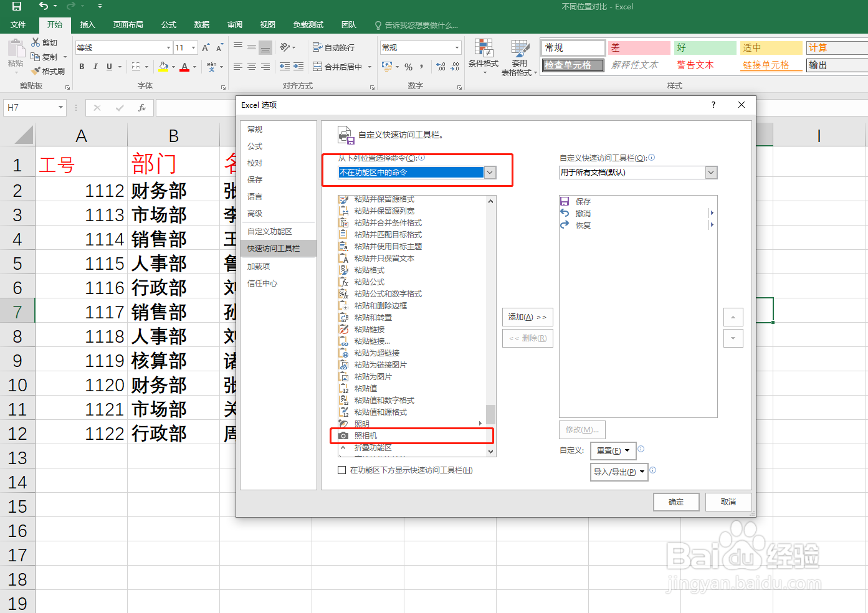Open the 快速访问工具栏 category in sidebar
The width and height of the screenshot is (868, 613).
click(x=274, y=248)
